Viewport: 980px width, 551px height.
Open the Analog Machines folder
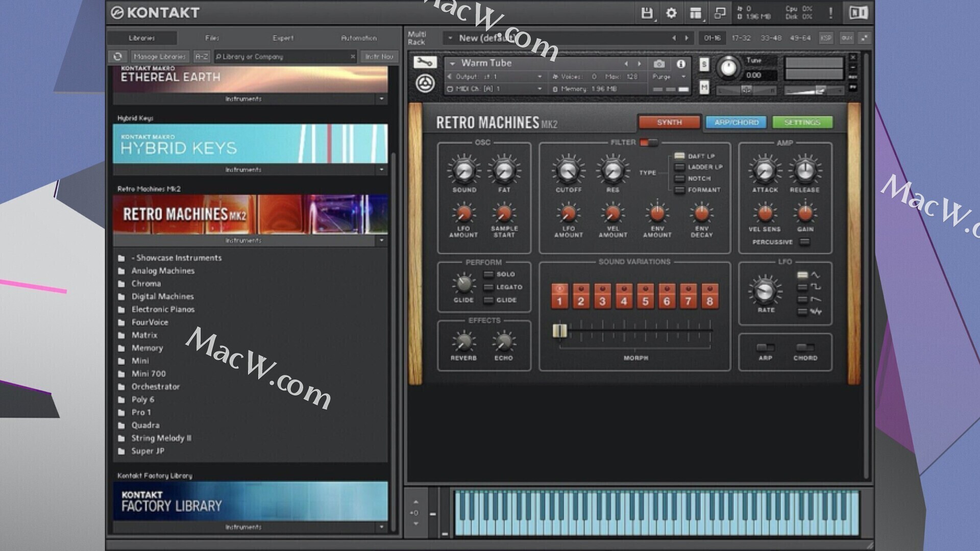point(163,271)
